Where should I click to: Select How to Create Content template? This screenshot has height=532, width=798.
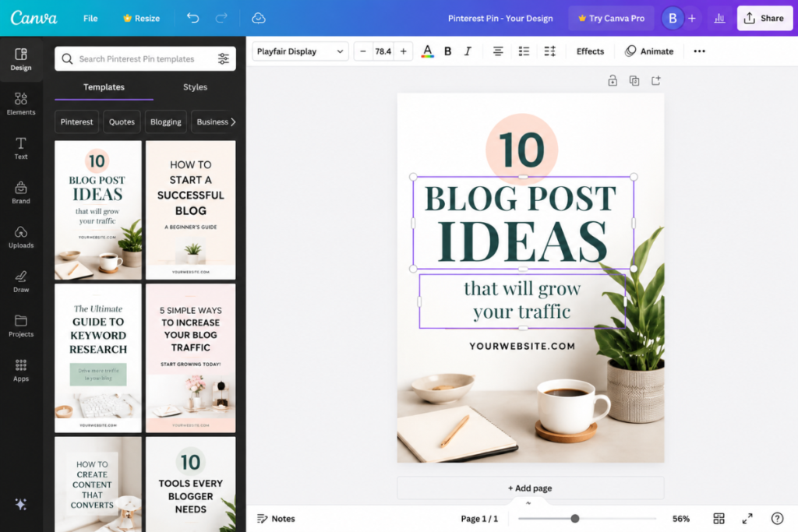click(x=98, y=484)
